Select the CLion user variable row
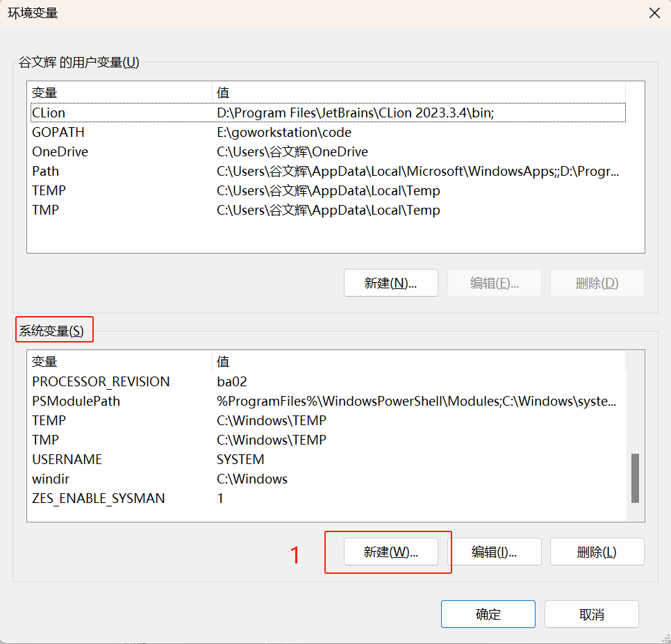Screen dimensions: 671x644 coord(329,113)
